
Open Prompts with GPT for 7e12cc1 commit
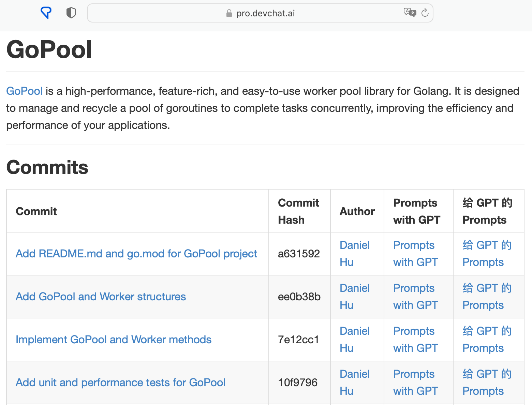tap(415, 340)
